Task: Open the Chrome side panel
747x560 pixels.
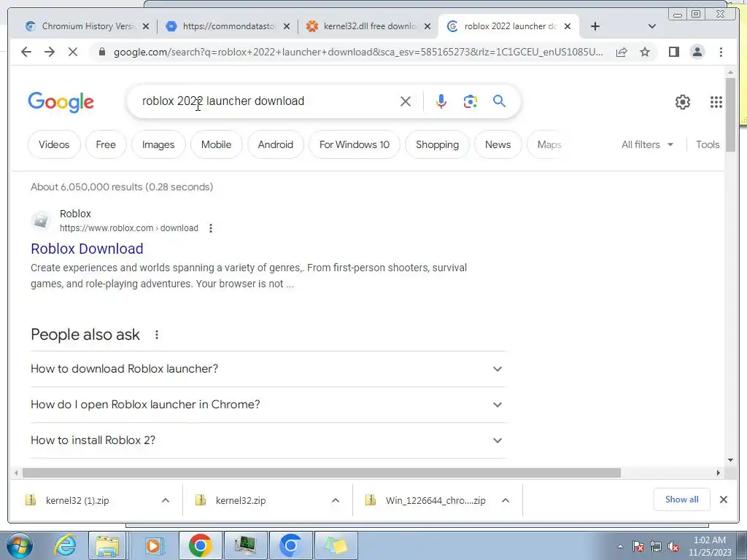Action: coord(673,52)
